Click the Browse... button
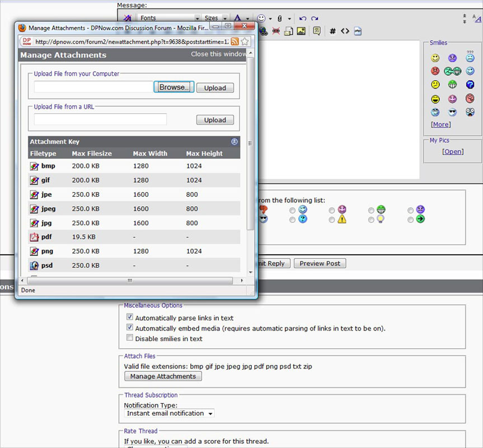Viewport: 483px width, 448px height. pyautogui.click(x=174, y=87)
